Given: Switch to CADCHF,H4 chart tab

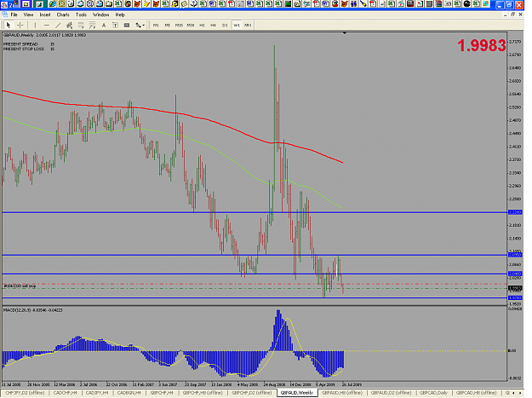Looking at the screenshot, I should click(66, 393).
